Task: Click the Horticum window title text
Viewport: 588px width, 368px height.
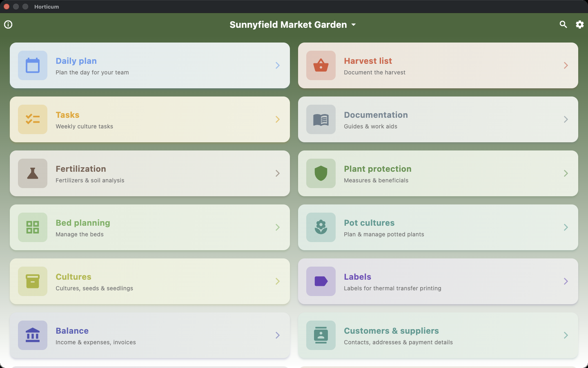Action: 47,7
